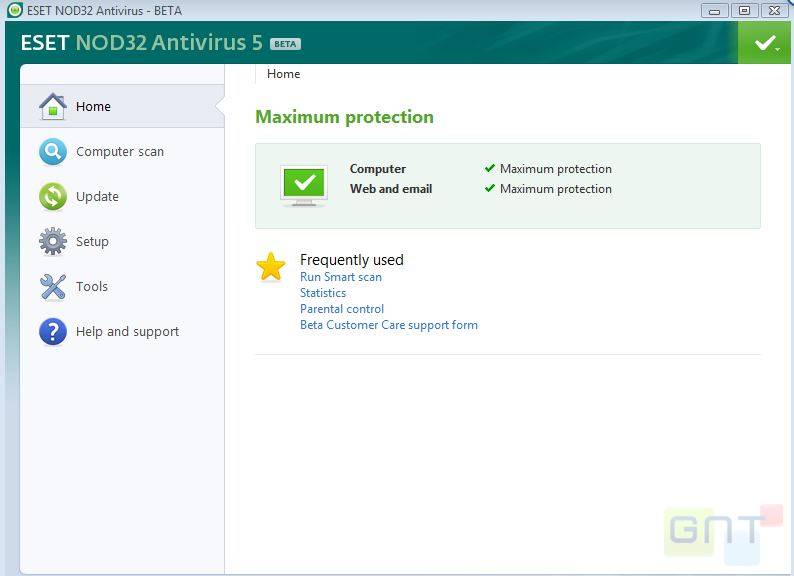Open the Computer scan section
Image resolution: width=794 pixels, height=576 pixels.
[120, 152]
